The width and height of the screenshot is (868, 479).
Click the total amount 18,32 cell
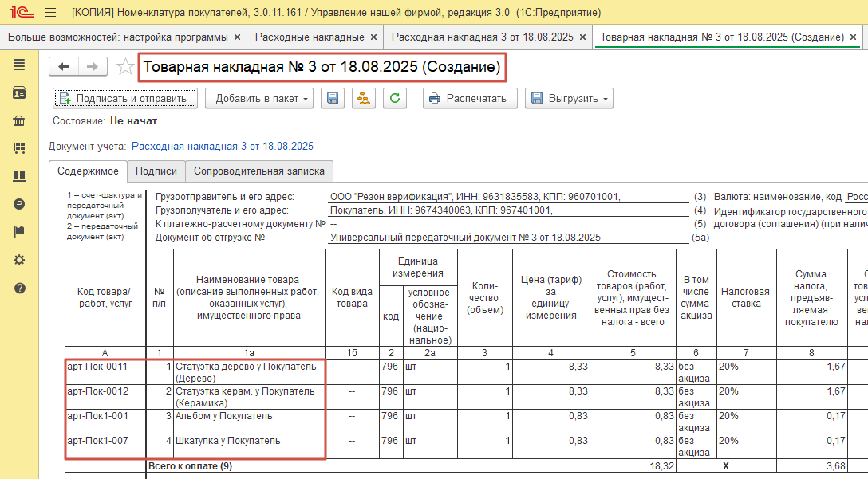click(x=633, y=465)
